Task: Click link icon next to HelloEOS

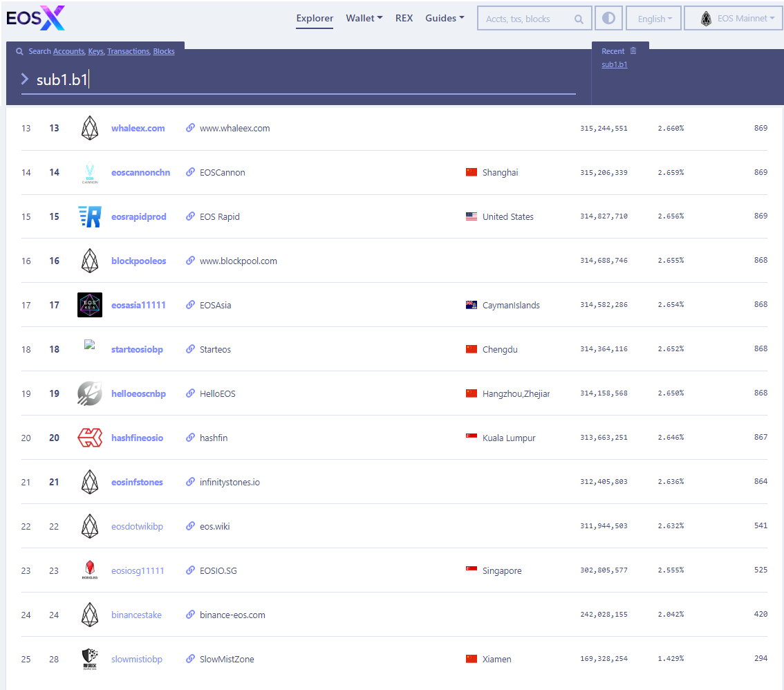Action: (x=190, y=393)
